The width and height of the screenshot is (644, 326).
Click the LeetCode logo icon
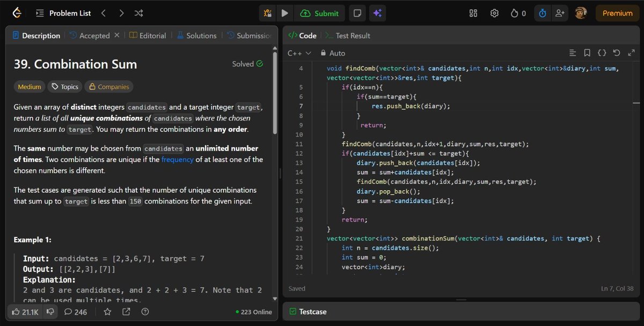click(17, 13)
